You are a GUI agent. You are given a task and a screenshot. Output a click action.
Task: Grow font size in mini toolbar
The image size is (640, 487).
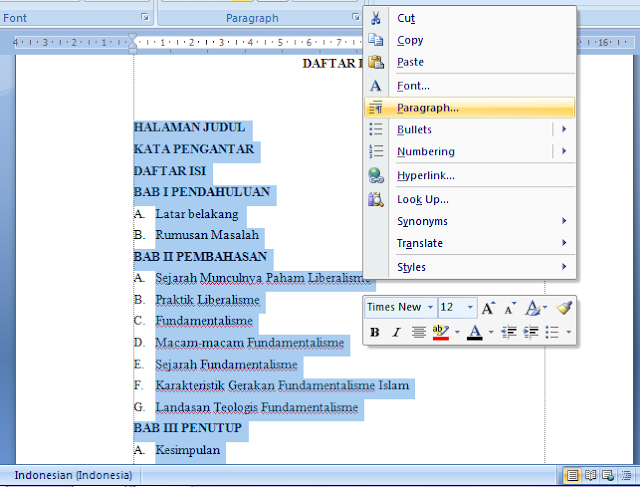pyautogui.click(x=488, y=308)
